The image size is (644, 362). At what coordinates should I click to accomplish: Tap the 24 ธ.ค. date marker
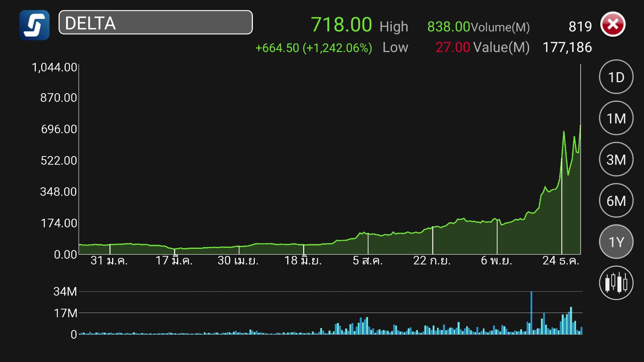click(x=561, y=261)
